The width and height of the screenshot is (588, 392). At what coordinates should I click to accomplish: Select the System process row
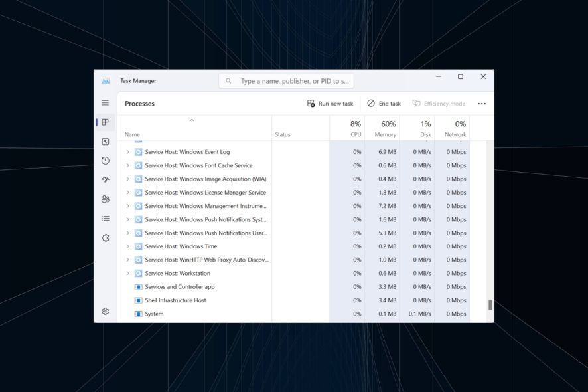click(293, 314)
